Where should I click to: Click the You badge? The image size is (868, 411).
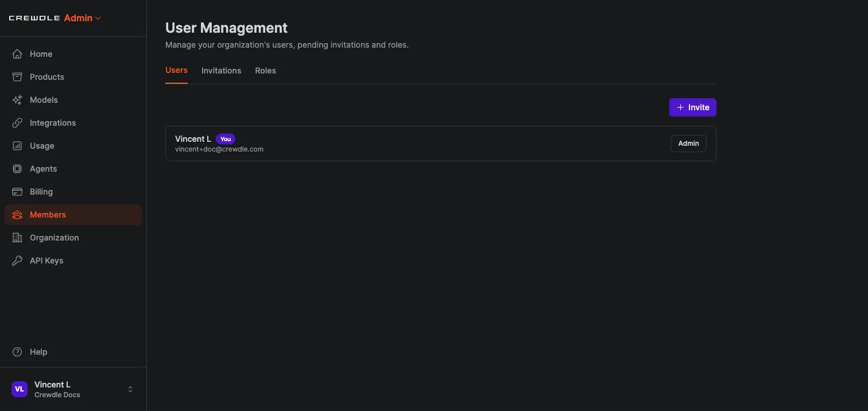[226, 139]
